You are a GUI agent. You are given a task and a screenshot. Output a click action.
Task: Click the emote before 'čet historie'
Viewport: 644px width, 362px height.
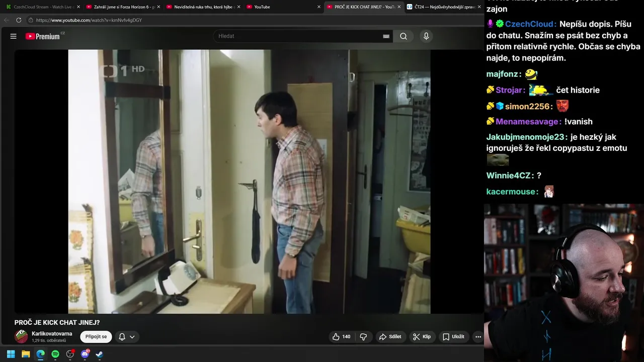click(x=541, y=90)
